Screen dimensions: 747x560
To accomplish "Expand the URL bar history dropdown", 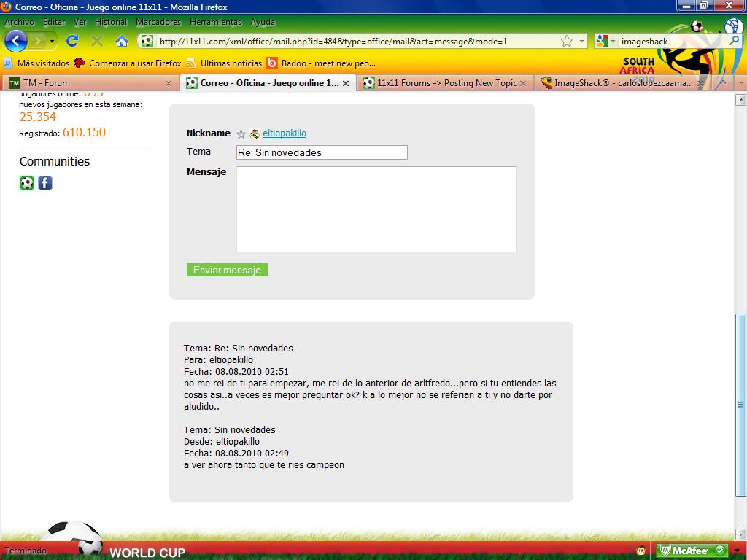I will pos(582,42).
